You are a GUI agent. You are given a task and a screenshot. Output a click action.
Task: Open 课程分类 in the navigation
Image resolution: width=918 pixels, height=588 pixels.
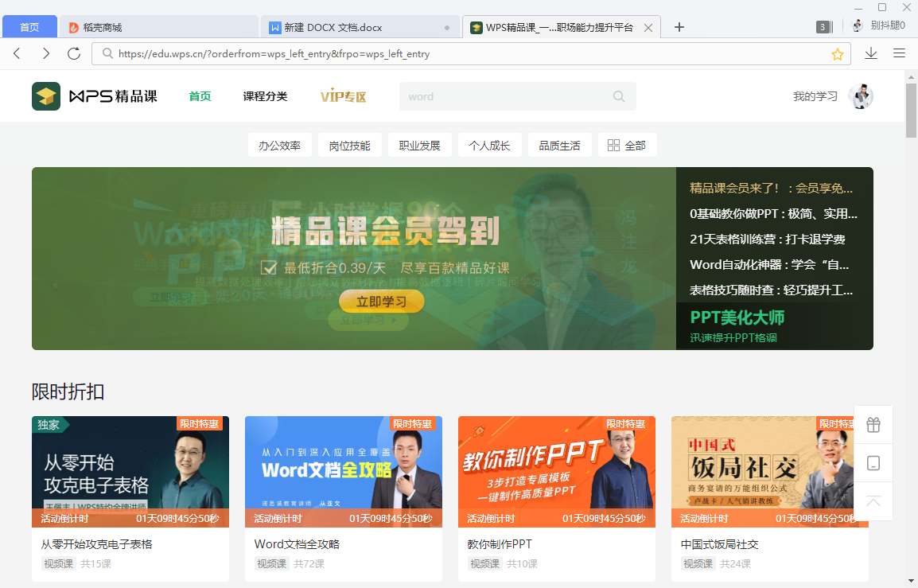pyautogui.click(x=265, y=96)
